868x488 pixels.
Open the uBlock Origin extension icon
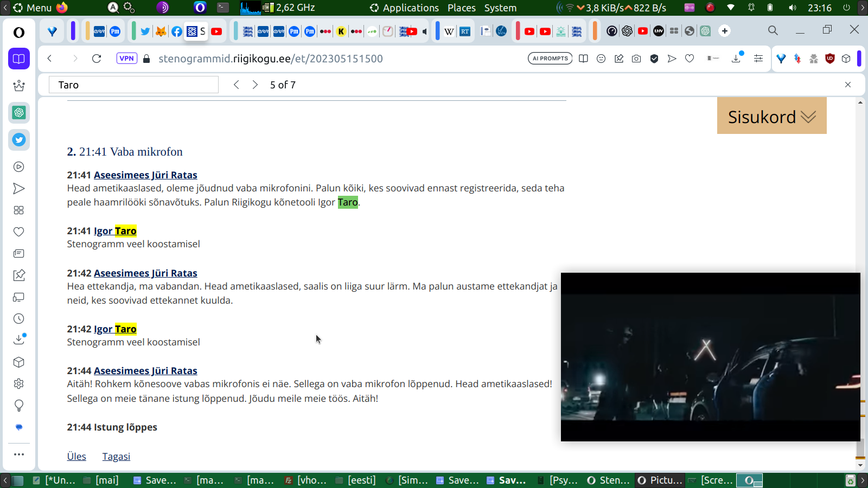pos(829,59)
